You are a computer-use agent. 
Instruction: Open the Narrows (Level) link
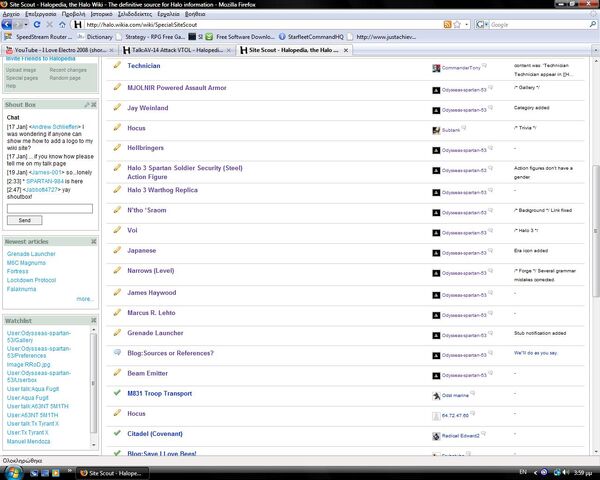coord(151,271)
